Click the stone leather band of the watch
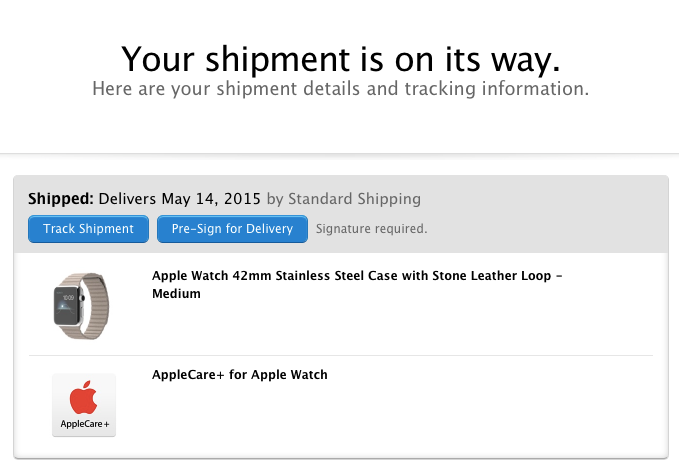Screen dimensions: 679x468 96,306
